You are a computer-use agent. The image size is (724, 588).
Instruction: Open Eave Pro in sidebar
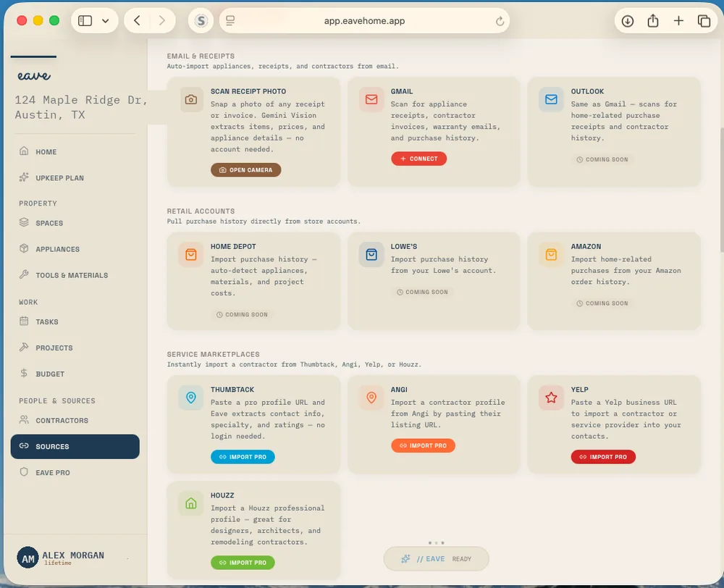(75, 473)
